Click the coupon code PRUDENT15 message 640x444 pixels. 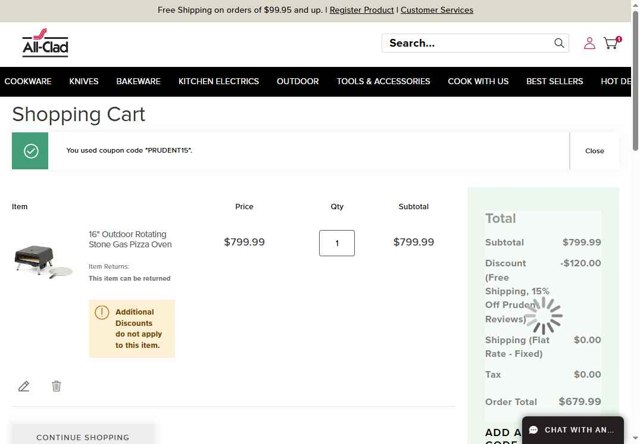coord(129,150)
